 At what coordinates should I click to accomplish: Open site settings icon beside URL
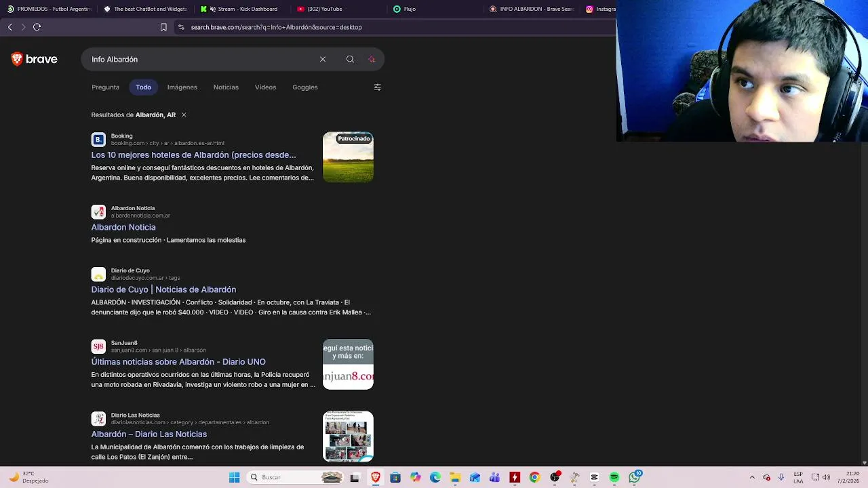coord(180,27)
